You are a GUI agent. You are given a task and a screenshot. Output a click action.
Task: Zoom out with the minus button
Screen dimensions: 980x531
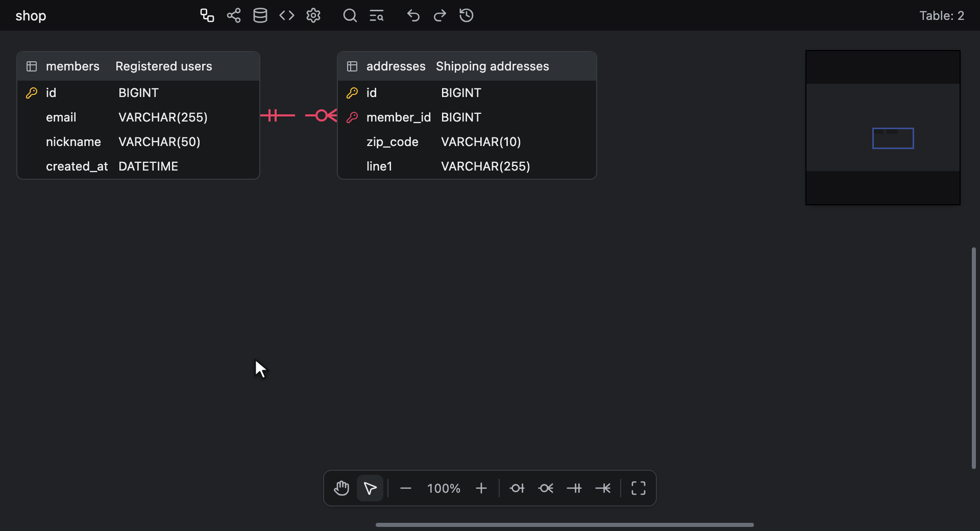point(406,488)
